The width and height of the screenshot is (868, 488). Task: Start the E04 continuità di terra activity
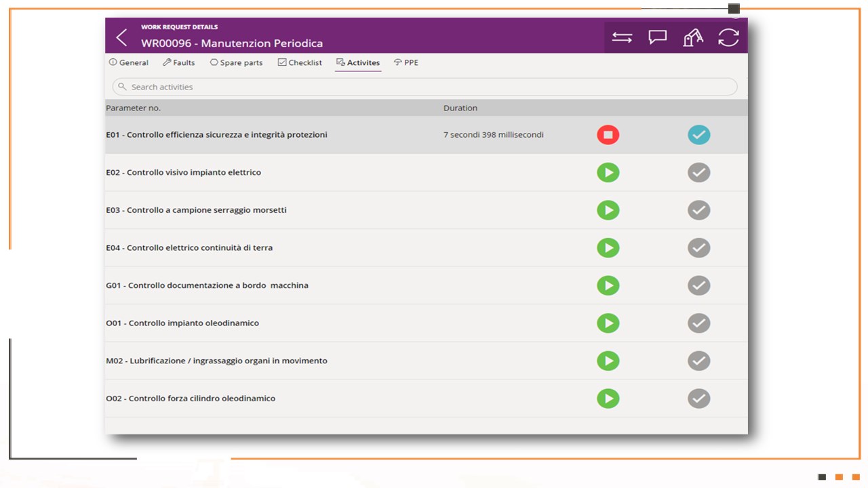point(608,247)
